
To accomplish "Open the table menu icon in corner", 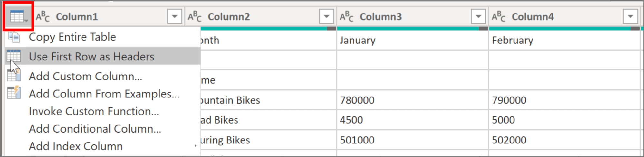I will [x=19, y=16].
